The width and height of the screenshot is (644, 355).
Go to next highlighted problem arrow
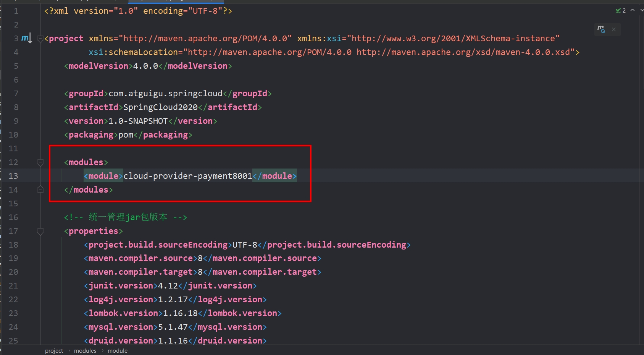pyautogui.click(x=642, y=10)
